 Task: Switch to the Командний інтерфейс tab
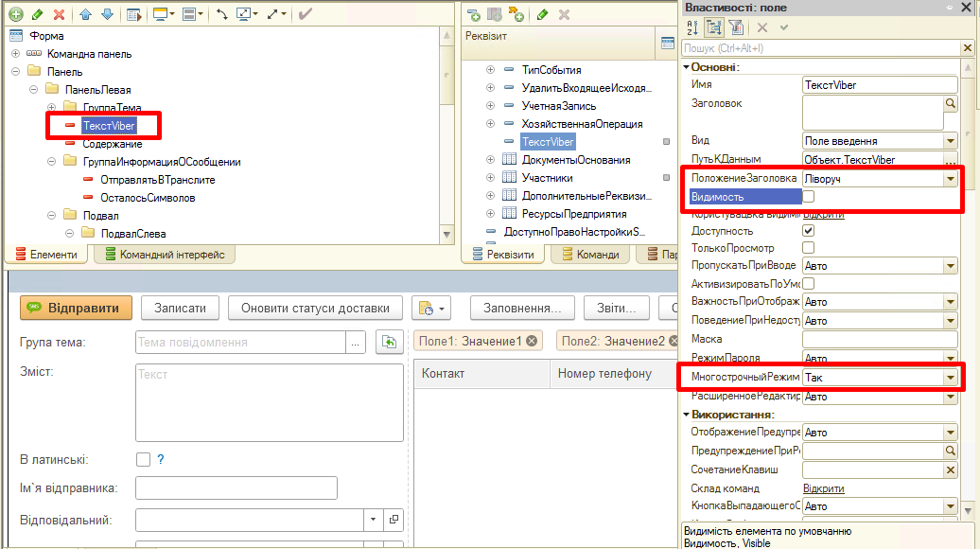[166, 255]
